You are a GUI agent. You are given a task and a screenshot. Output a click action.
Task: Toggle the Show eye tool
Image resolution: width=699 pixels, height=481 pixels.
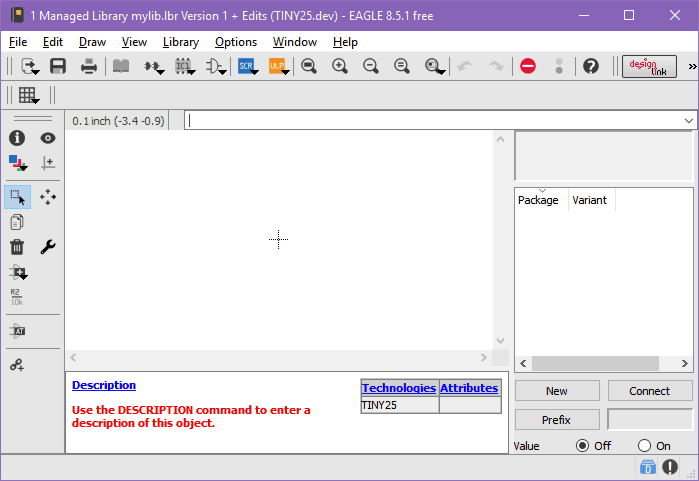coord(48,139)
